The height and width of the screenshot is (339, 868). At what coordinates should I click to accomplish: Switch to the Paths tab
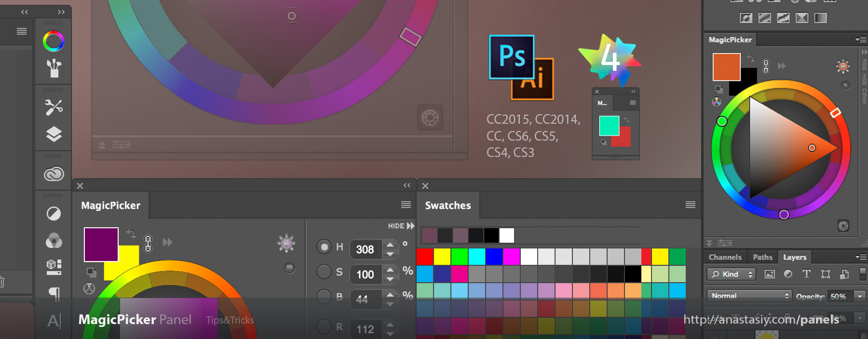762,257
